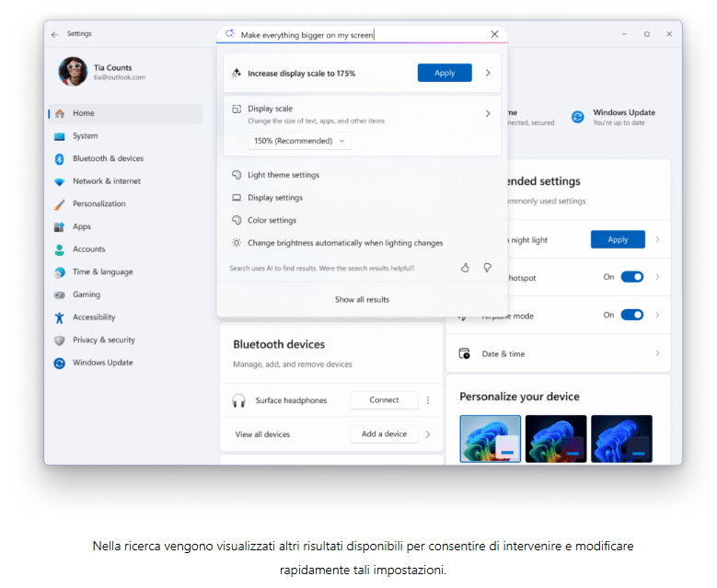
Task: Select Personalization in the sidebar
Action: [98, 204]
